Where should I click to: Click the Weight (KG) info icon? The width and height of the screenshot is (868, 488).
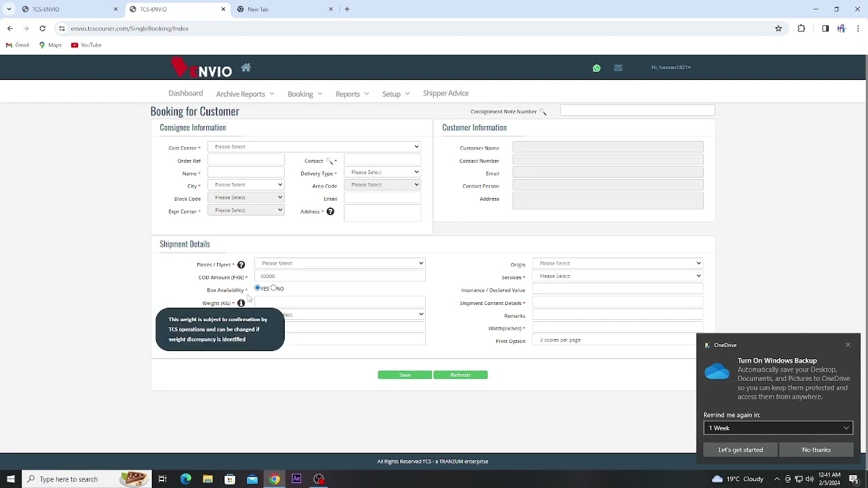[x=241, y=303]
